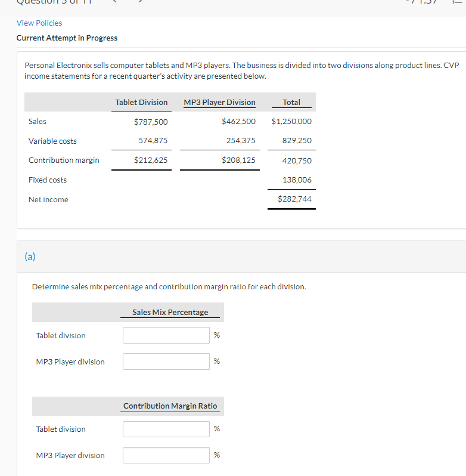The height and width of the screenshot is (476, 466).
Task: Select Tablet variable costs 574,875
Action: click(153, 141)
